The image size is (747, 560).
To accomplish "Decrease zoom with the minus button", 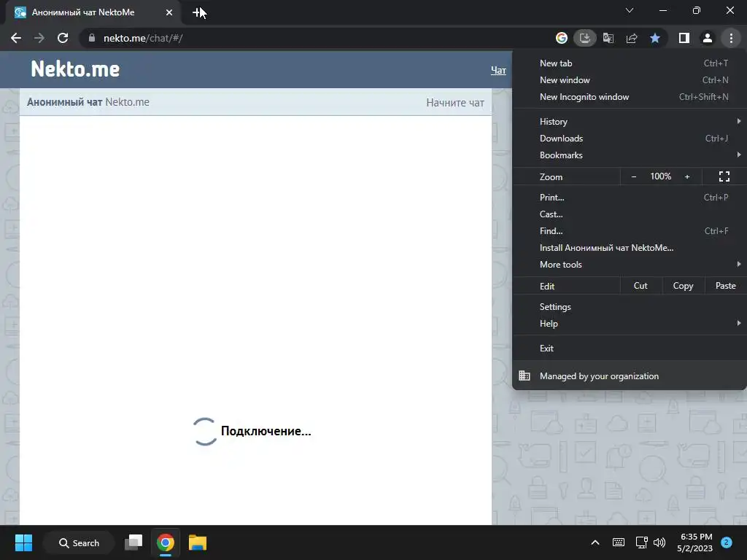I will coord(634,176).
